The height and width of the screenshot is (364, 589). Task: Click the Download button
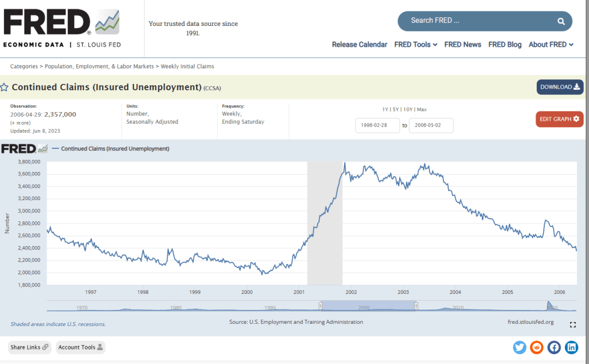pos(560,87)
